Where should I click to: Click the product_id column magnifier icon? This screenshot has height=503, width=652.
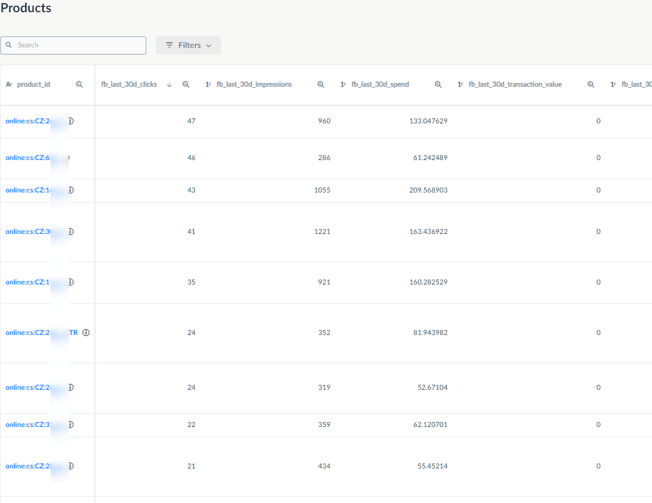pos(80,85)
